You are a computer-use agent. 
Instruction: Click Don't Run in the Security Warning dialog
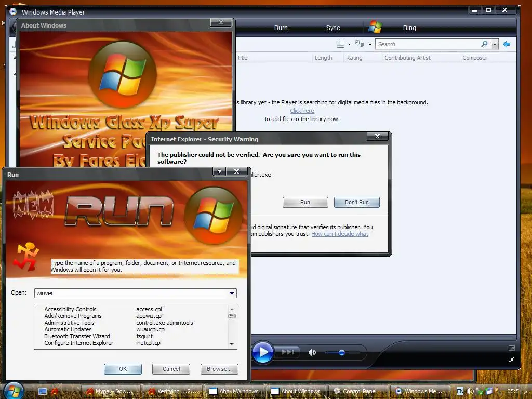(x=356, y=202)
